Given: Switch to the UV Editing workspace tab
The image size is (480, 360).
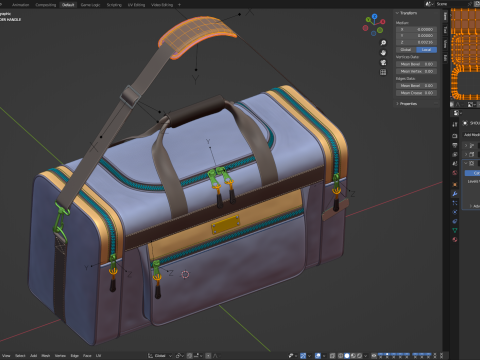Looking at the screenshot, I should point(136,5).
